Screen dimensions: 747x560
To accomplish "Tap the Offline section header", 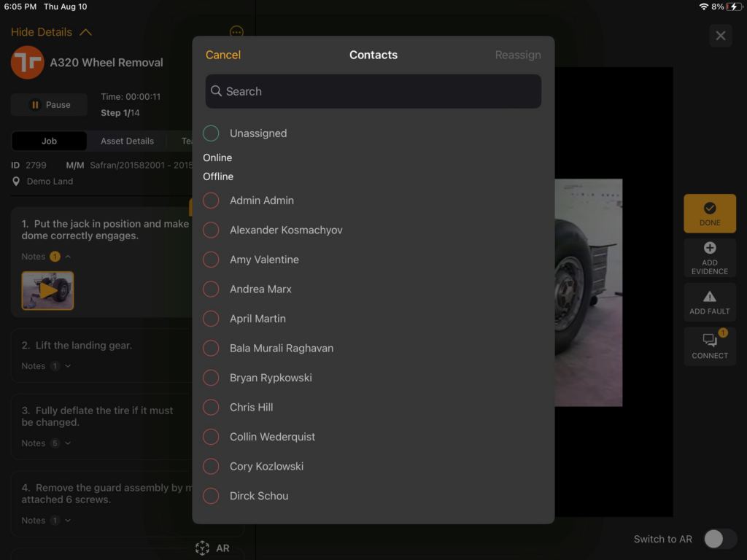I will click(217, 176).
